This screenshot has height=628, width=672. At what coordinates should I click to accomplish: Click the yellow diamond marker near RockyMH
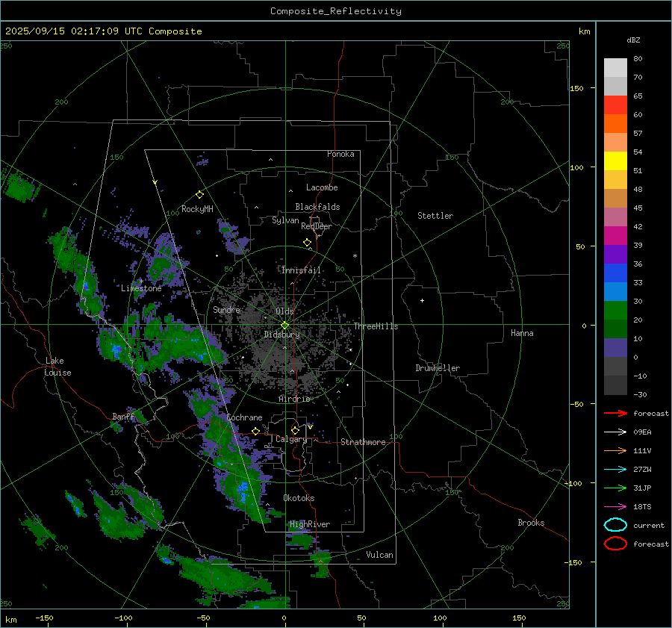coord(199,195)
